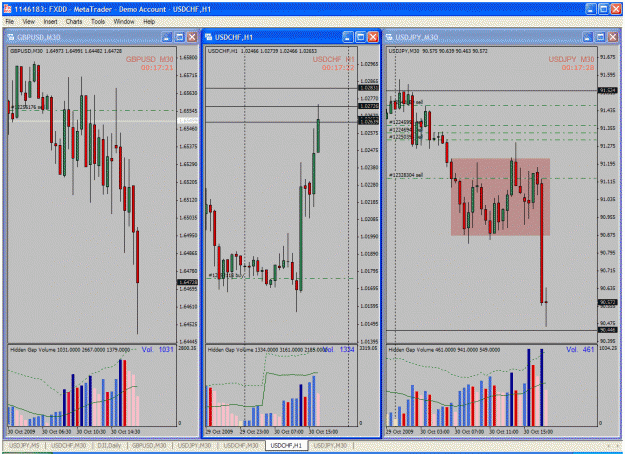
Task: Click the '29 Oct 23:00' time label on USDCHF chart
Action: tap(254, 432)
